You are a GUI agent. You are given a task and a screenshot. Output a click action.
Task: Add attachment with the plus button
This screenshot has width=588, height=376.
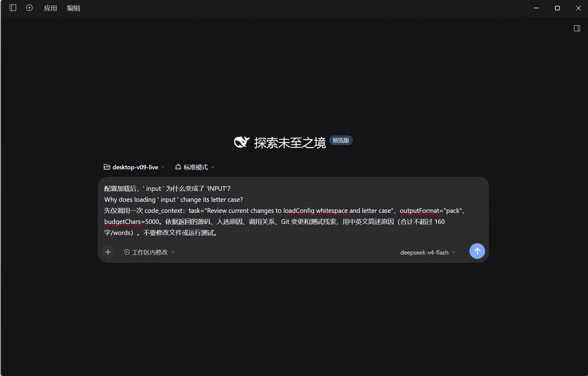click(x=108, y=252)
